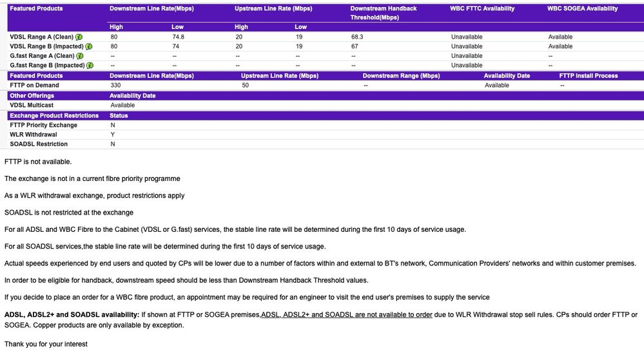Click the FTTP Priority Exchange row label
This screenshot has width=644, height=351.
(x=43, y=125)
